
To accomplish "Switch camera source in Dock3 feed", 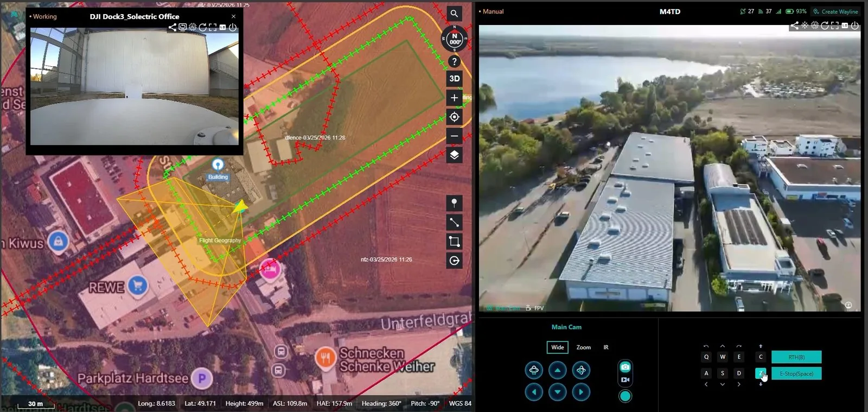I will [183, 27].
